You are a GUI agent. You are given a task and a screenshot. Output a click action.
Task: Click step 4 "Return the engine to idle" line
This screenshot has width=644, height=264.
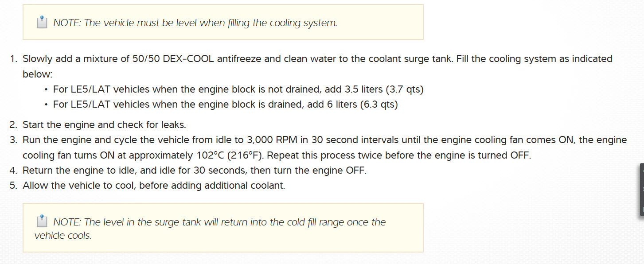point(194,170)
